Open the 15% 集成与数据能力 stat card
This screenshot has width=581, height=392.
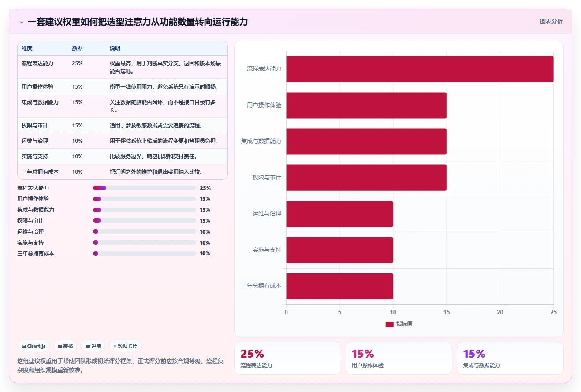click(x=510, y=358)
